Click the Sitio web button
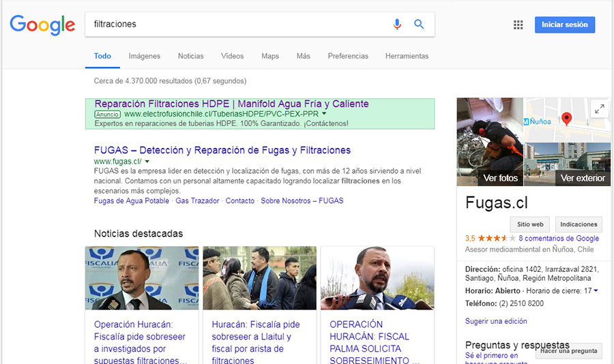 click(x=530, y=224)
